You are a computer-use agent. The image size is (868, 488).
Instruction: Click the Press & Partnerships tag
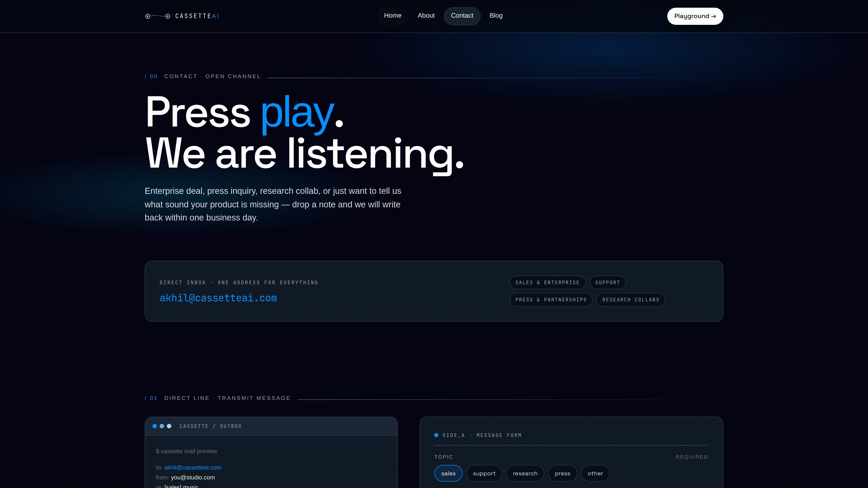click(551, 300)
